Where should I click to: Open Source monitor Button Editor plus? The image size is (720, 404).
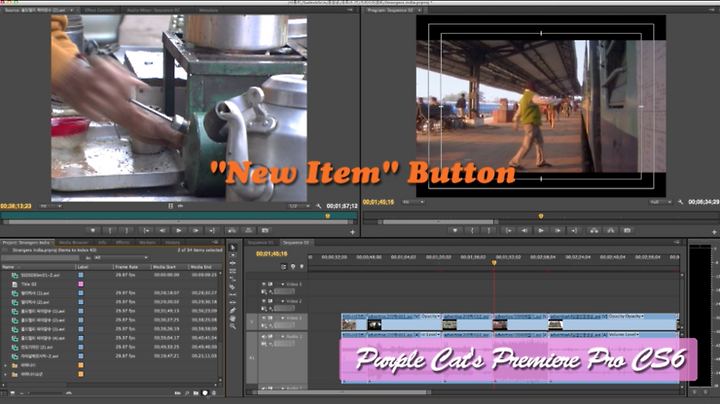click(x=353, y=232)
